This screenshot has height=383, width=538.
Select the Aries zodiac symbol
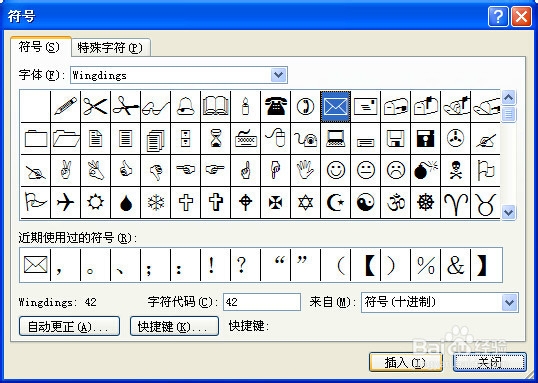456,202
